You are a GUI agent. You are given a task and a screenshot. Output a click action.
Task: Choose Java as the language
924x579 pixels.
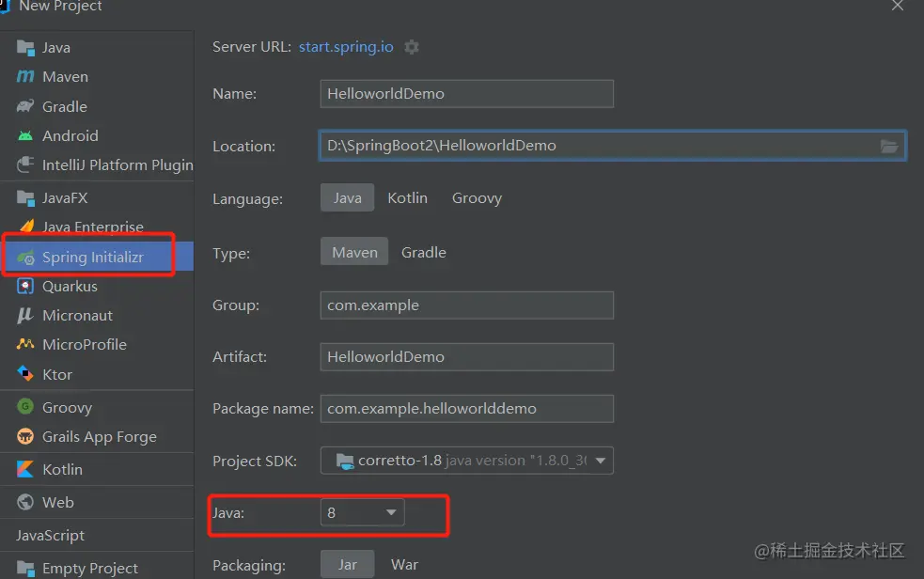tap(347, 198)
